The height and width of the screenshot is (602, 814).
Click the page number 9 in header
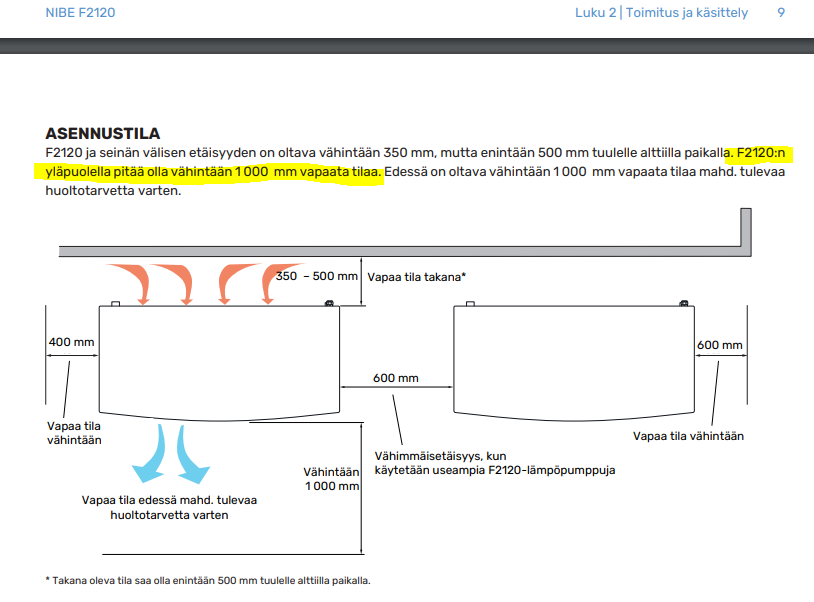[x=781, y=13]
